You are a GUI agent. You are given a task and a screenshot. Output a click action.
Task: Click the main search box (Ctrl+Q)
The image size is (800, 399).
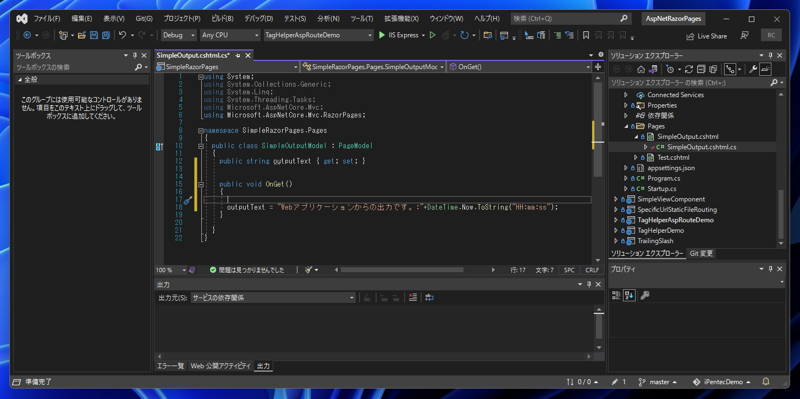[x=571, y=19]
